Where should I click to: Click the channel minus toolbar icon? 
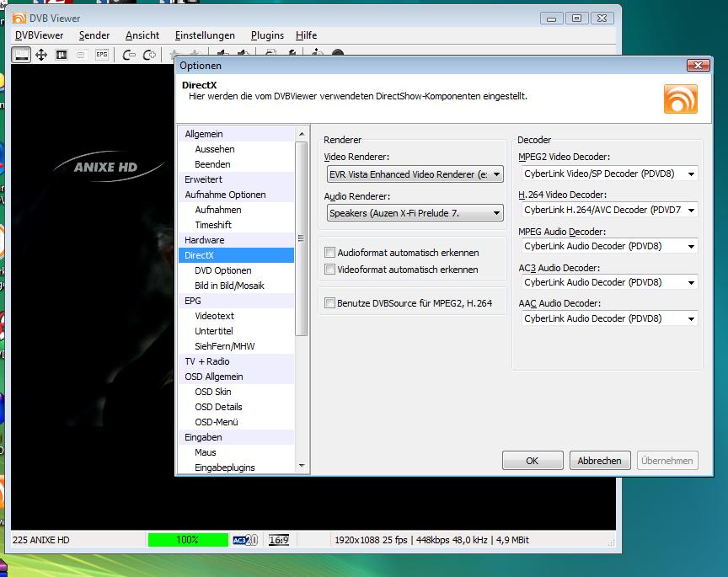point(129,55)
